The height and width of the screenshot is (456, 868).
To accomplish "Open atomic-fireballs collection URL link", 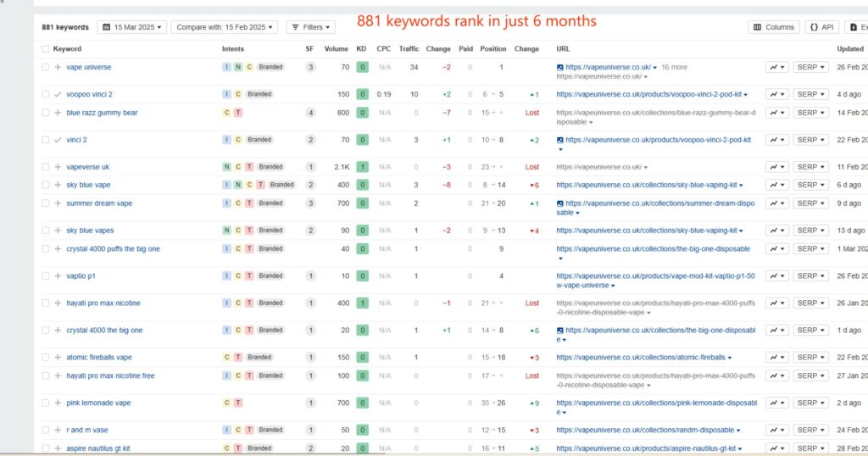I will click(x=641, y=357).
